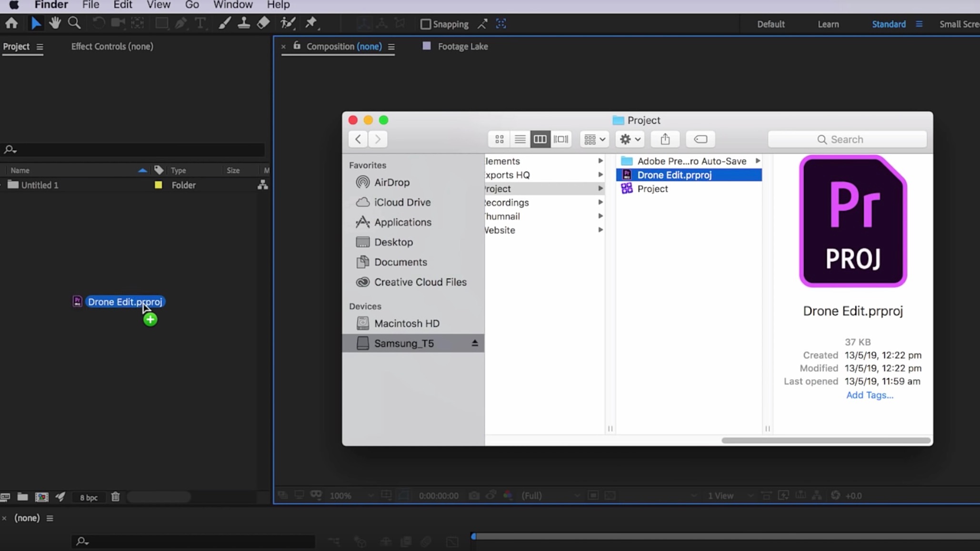The height and width of the screenshot is (551, 980).
Task: Sort project items by Type column
Action: coord(179,170)
